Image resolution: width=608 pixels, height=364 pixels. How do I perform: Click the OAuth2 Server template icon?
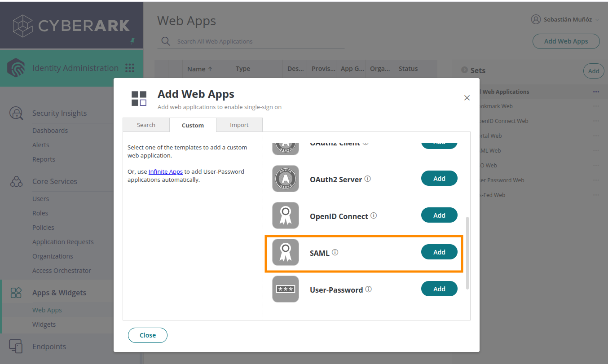[286, 179]
